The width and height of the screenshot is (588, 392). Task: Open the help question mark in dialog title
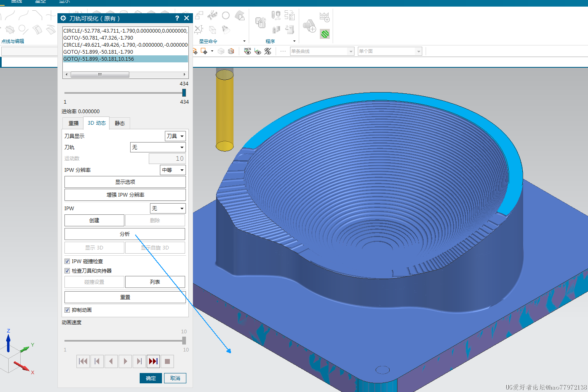177,18
